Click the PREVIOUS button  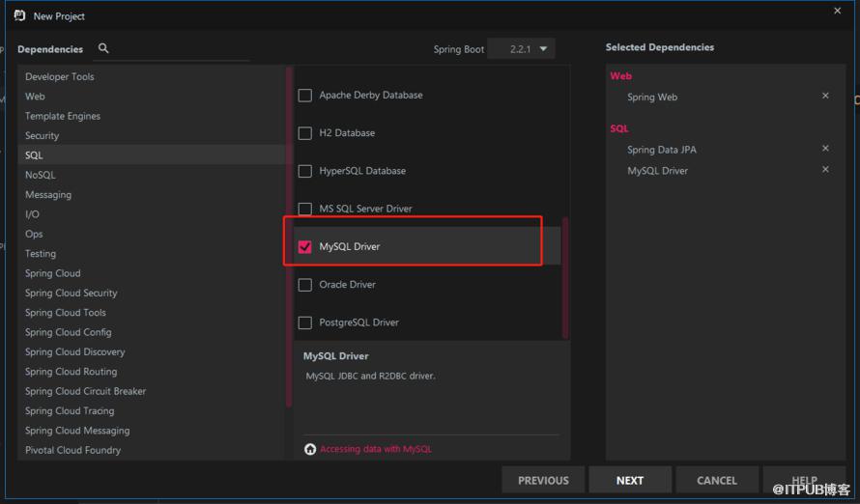coord(543,481)
